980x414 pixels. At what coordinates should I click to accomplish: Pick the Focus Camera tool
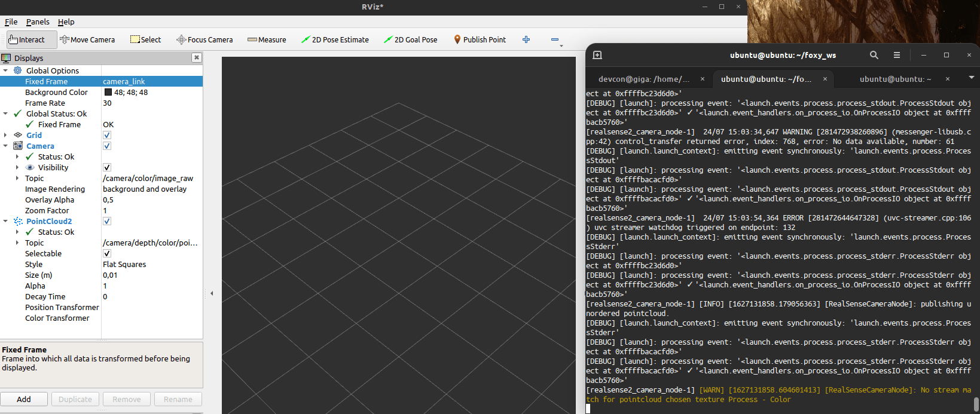pos(204,39)
